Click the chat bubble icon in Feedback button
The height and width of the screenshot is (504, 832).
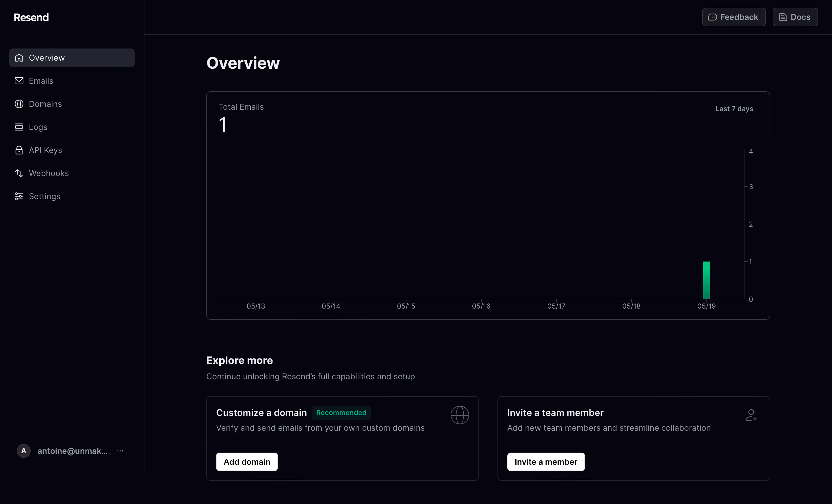(712, 17)
